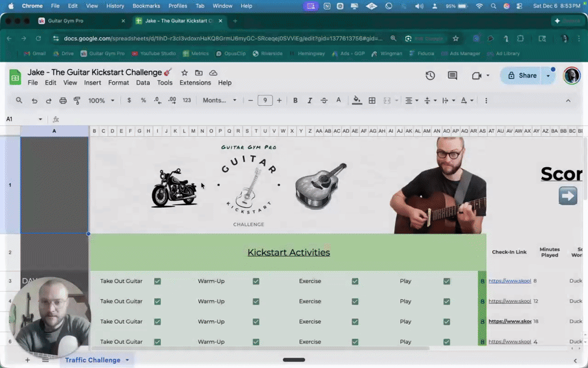Format cell as percent
Screen dimensions: 588x368
pyautogui.click(x=143, y=100)
